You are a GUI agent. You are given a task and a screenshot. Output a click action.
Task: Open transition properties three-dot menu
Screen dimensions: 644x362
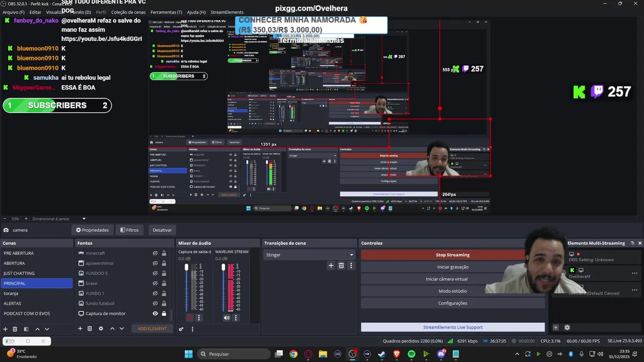click(351, 265)
